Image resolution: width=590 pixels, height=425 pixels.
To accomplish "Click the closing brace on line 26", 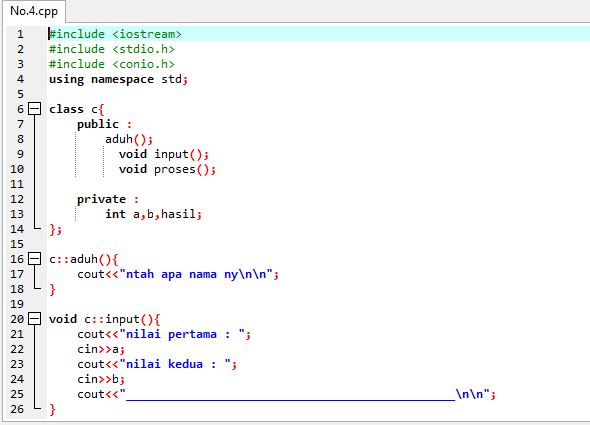I will coord(52,409).
